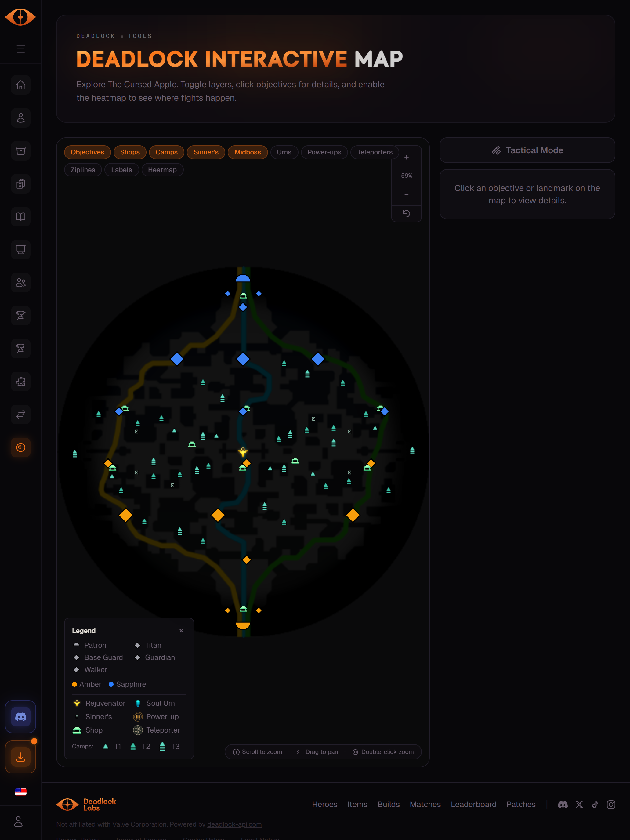Open the Discord icon in the footer
Viewport: 630px width, 840px height.
(x=563, y=804)
